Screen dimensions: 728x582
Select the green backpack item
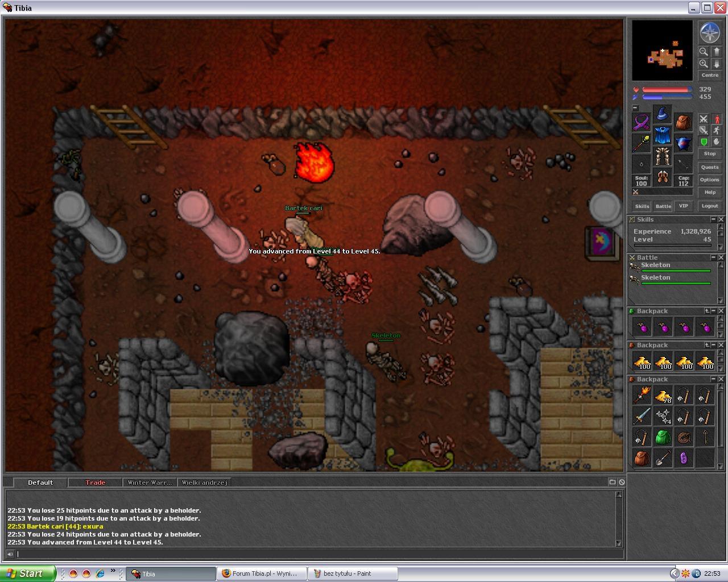point(663,437)
